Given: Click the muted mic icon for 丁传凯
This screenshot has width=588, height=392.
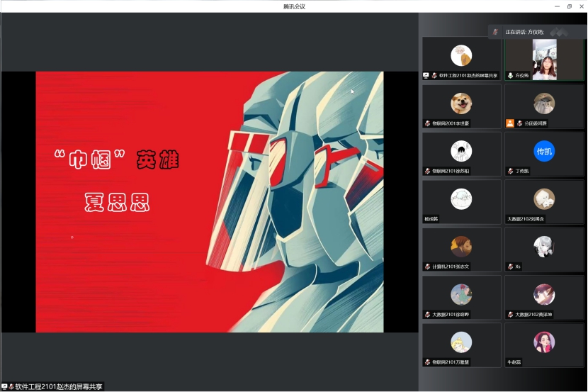Looking at the screenshot, I should tap(510, 171).
